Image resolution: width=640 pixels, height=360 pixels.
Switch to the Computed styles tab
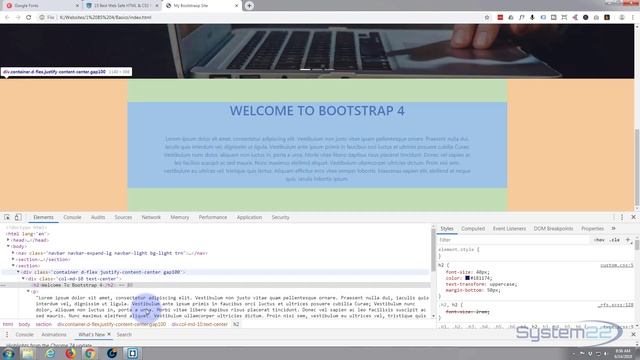(x=473, y=229)
